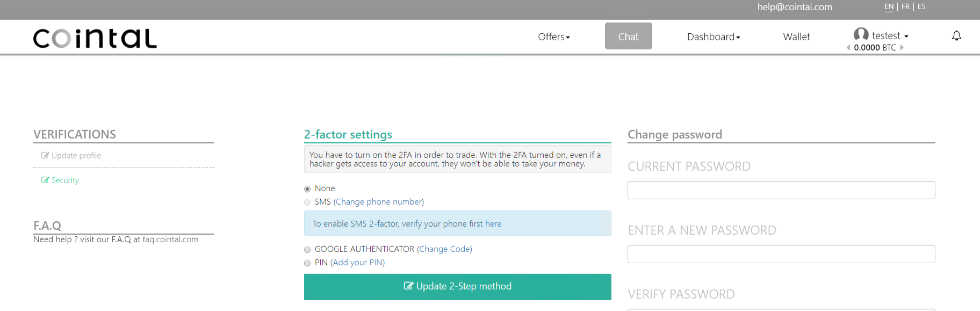Viewport: 980px width, 311px height.
Task: Click the edit icon beside Security
Action: [45, 180]
